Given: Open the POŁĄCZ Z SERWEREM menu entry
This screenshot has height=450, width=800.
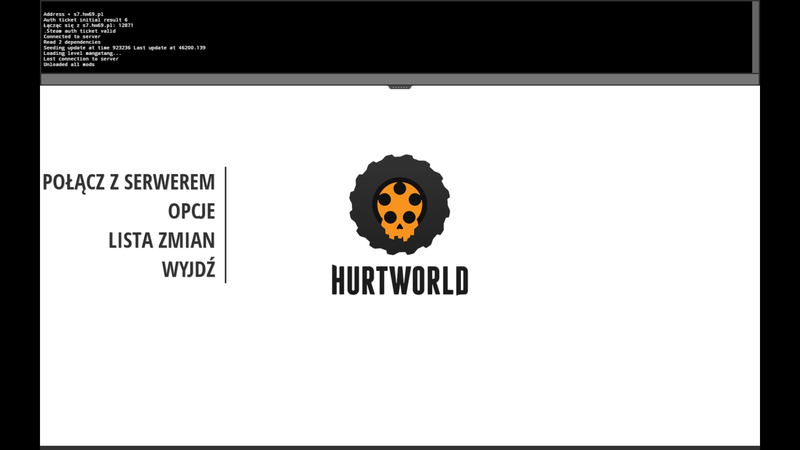Looking at the screenshot, I should tap(129, 183).
